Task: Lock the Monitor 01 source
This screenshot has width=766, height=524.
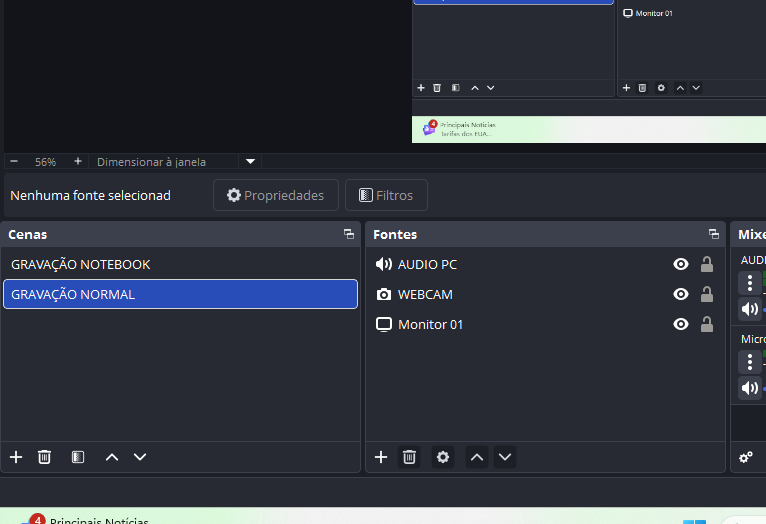Action: 707,324
